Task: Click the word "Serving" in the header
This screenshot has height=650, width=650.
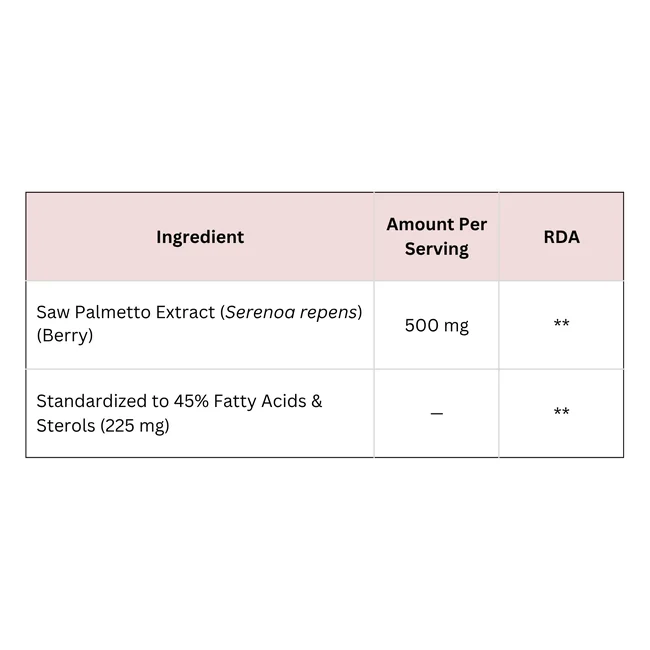Action: (x=436, y=249)
